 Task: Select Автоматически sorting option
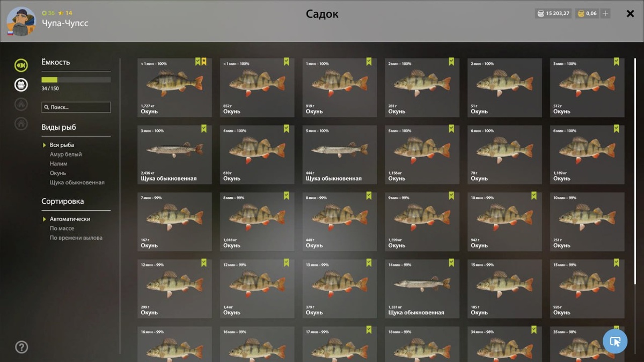pyautogui.click(x=70, y=219)
